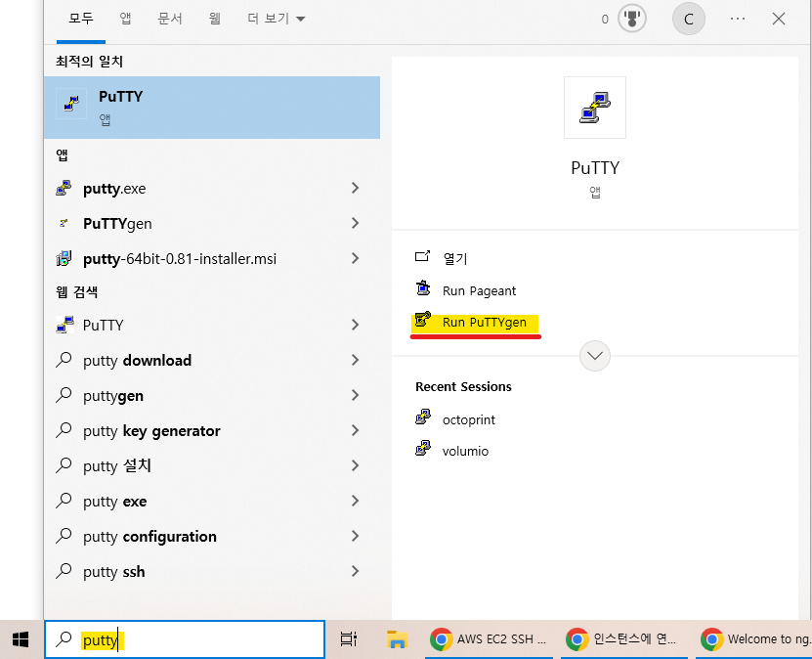
Task: Click Run Pageant action
Action: 479,290
